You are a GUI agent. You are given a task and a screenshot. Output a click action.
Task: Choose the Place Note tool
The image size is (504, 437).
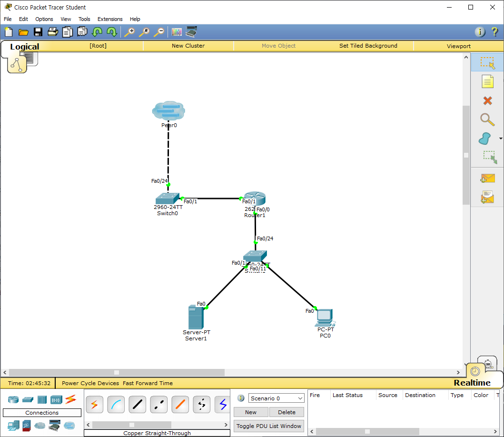point(487,81)
